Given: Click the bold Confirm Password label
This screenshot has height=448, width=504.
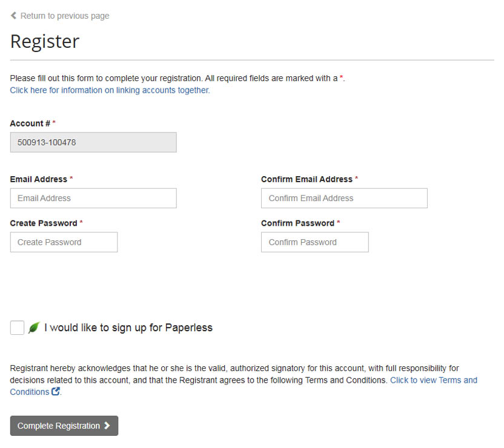Looking at the screenshot, I should [297, 223].
